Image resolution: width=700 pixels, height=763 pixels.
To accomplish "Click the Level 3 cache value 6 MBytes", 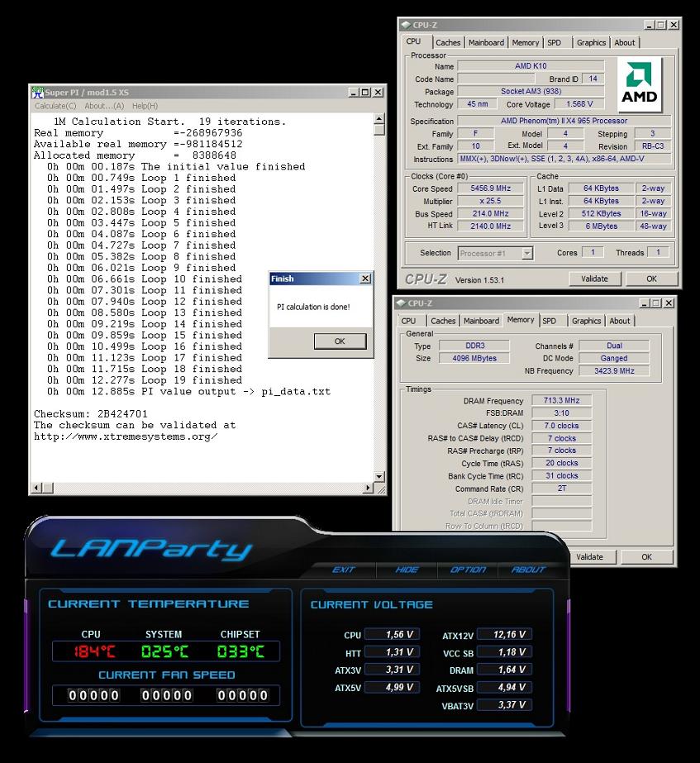I will (602, 226).
